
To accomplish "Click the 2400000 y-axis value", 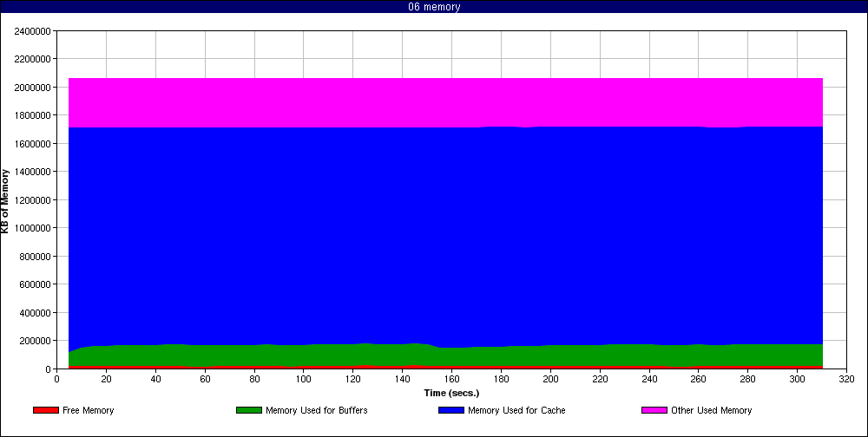I will [33, 31].
